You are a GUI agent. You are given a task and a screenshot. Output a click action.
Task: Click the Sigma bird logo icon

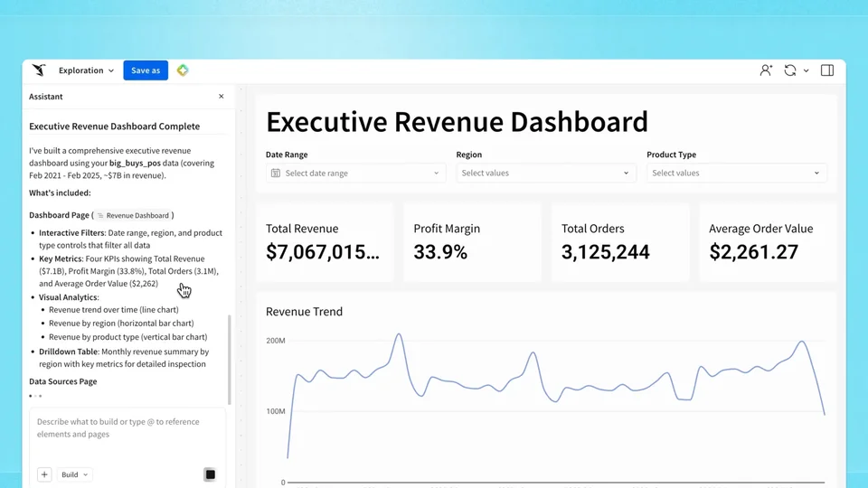pyautogui.click(x=39, y=70)
